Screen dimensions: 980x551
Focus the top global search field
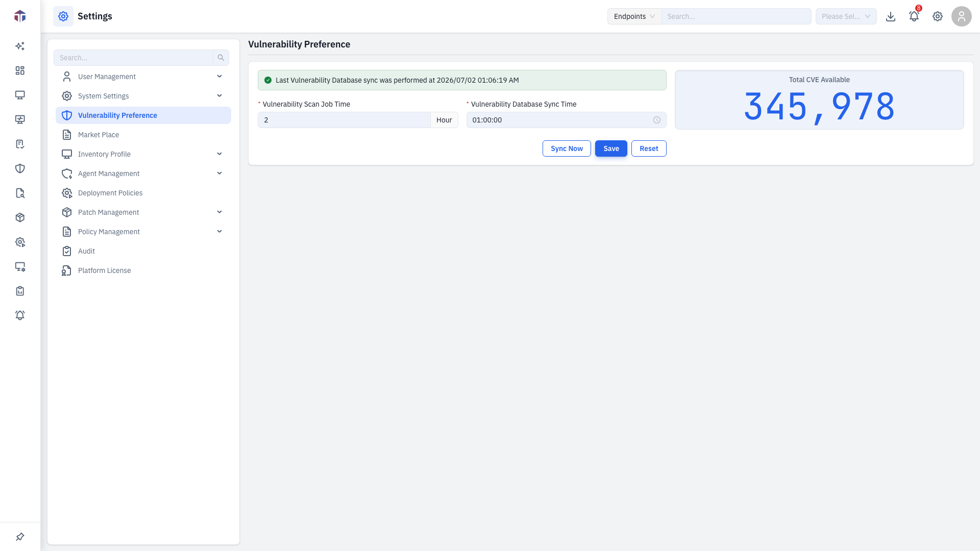(737, 16)
